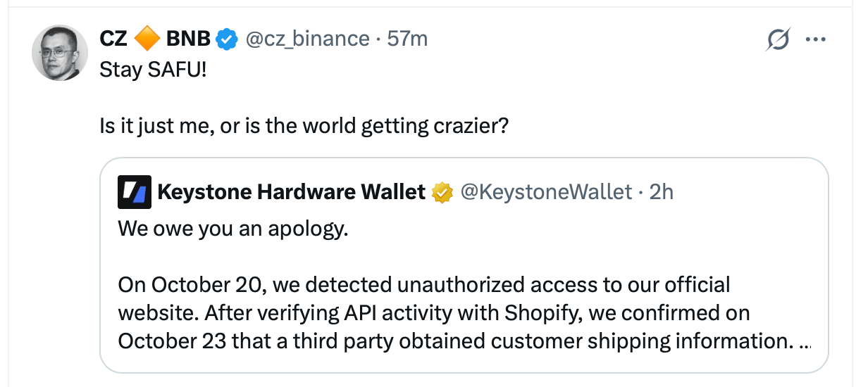The width and height of the screenshot is (868, 387).
Task: Click 'We owe you an apology.' text
Action: [233, 228]
